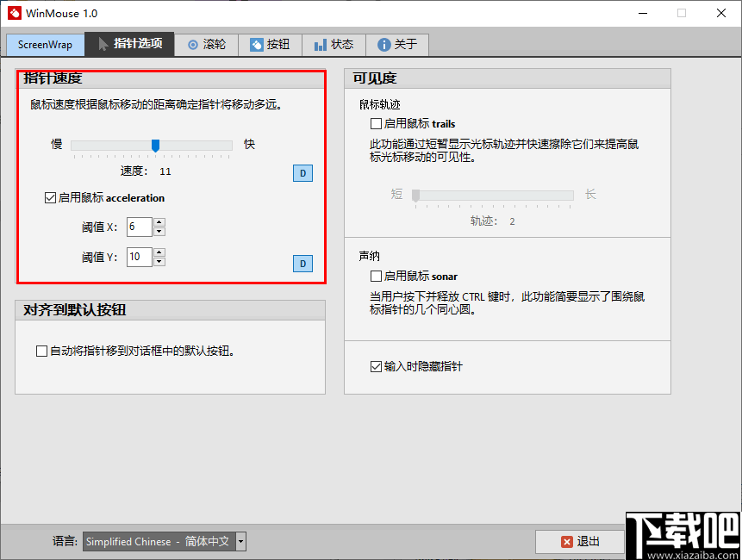Enable 启用鼠标 trails

tap(375, 123)
